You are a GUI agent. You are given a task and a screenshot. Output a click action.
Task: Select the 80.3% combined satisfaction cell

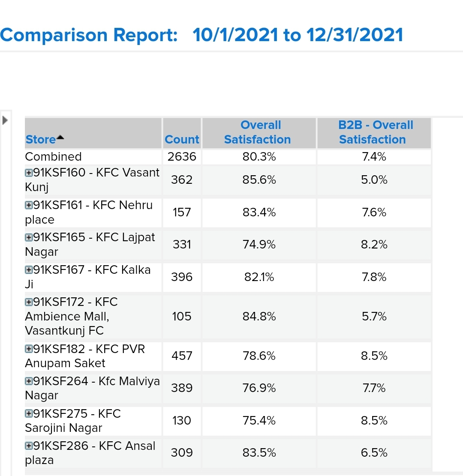coord(259,157)
